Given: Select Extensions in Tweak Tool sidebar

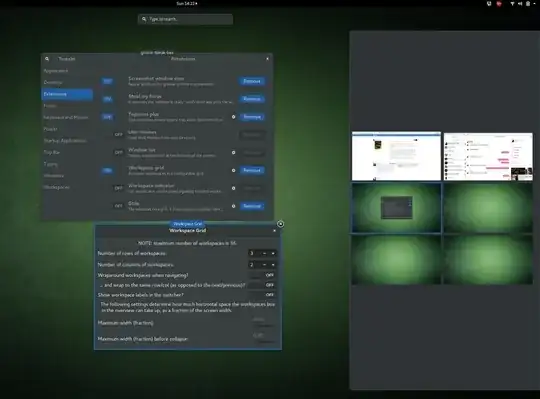Looking at the screenshot, I should coord(67,94).
